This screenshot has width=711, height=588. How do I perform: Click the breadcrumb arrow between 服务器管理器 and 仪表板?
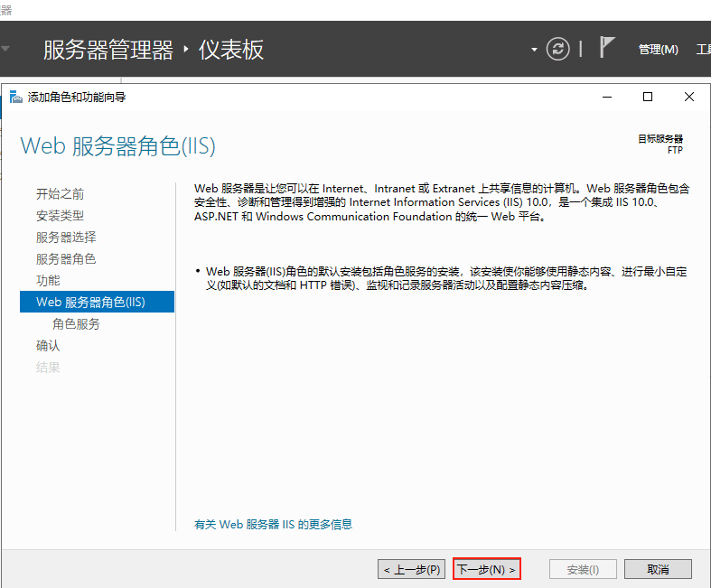tap(186, 49)
